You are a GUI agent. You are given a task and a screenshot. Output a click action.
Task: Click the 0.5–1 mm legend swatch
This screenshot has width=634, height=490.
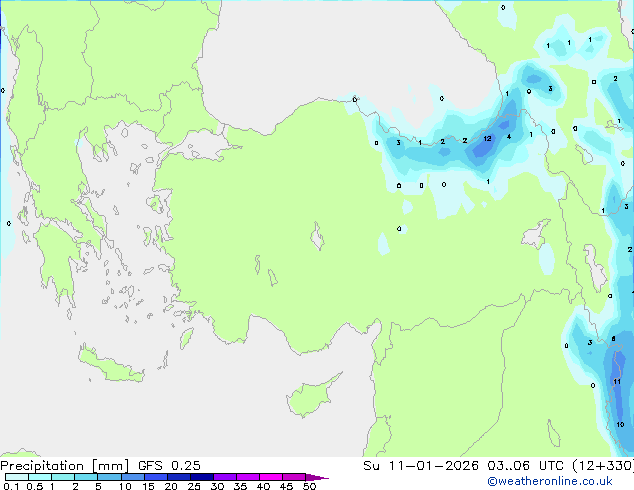40,477
